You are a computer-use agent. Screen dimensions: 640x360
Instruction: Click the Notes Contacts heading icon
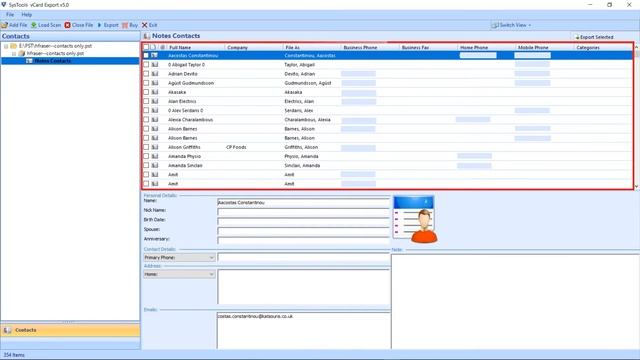tap(147, 36)
